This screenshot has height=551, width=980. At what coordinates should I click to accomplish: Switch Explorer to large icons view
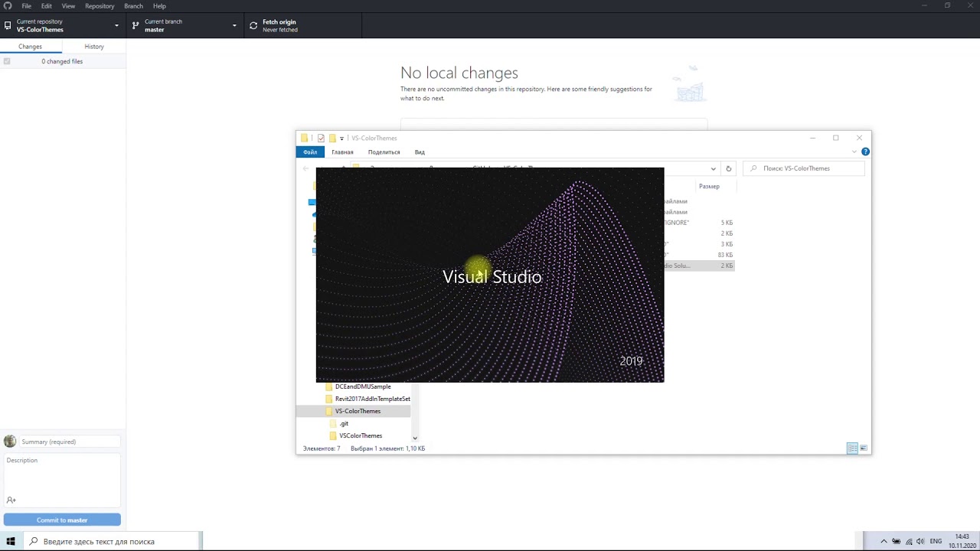coord(864,448)
